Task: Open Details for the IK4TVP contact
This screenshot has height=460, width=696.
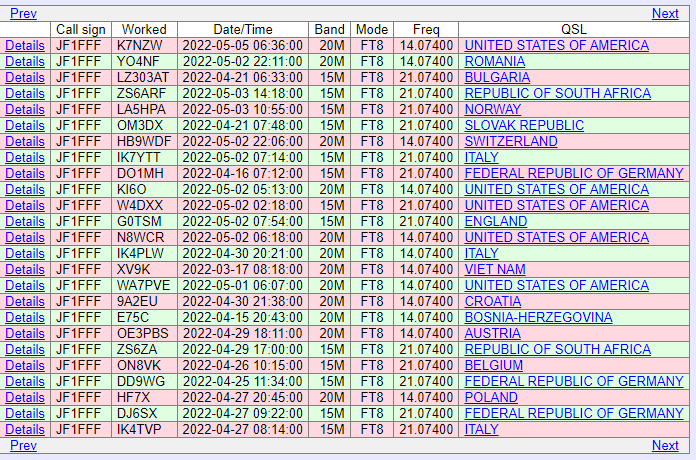Action: click(25, 429)
